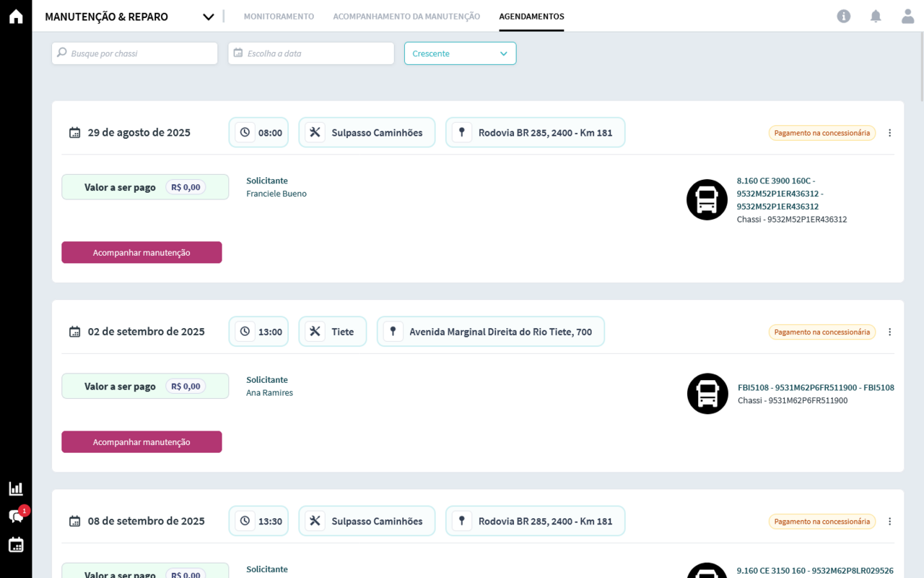Switch to the Monitoramento tab
Viewport: 924px width, 578px height.
coord(279,17)
